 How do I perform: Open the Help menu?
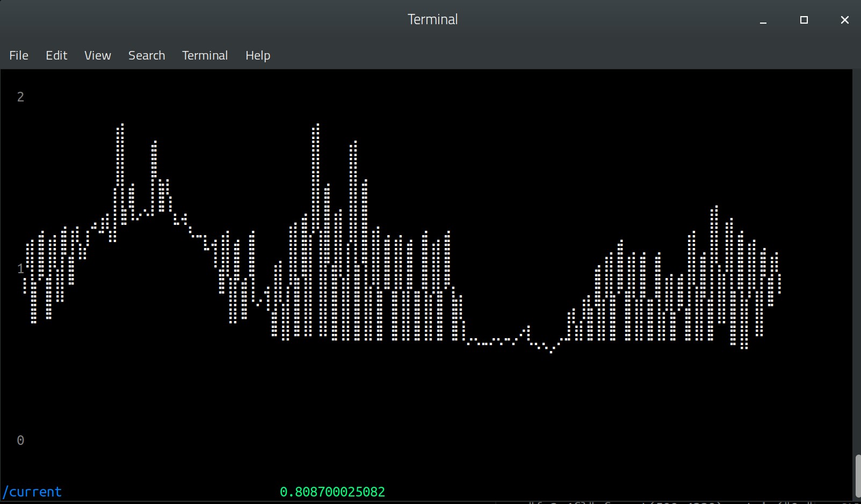[x=258, y=55]
